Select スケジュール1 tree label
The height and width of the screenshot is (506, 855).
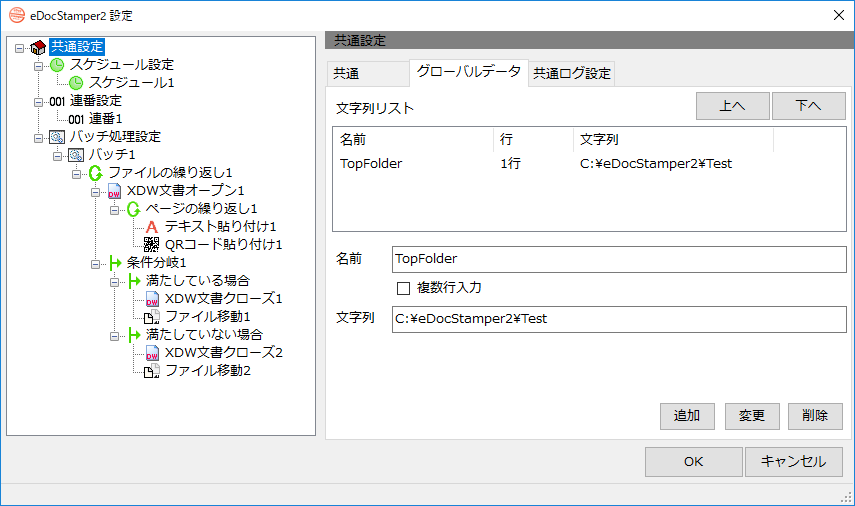click(131, 83)
